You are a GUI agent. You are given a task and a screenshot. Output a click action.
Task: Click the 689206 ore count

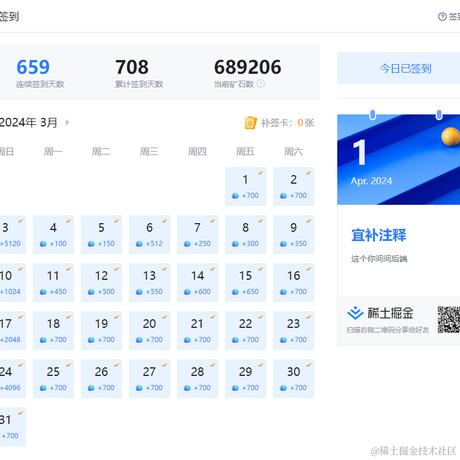click(x=248, y=67)
